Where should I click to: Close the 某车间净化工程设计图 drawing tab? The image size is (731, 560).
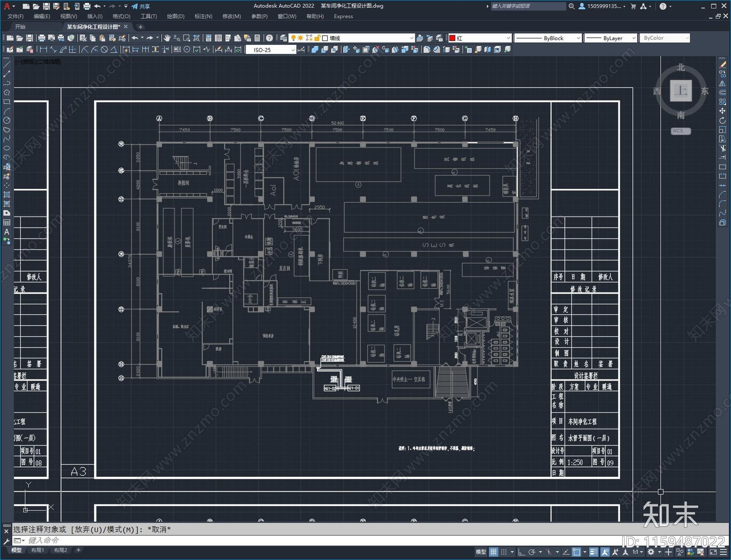[126, 26]
